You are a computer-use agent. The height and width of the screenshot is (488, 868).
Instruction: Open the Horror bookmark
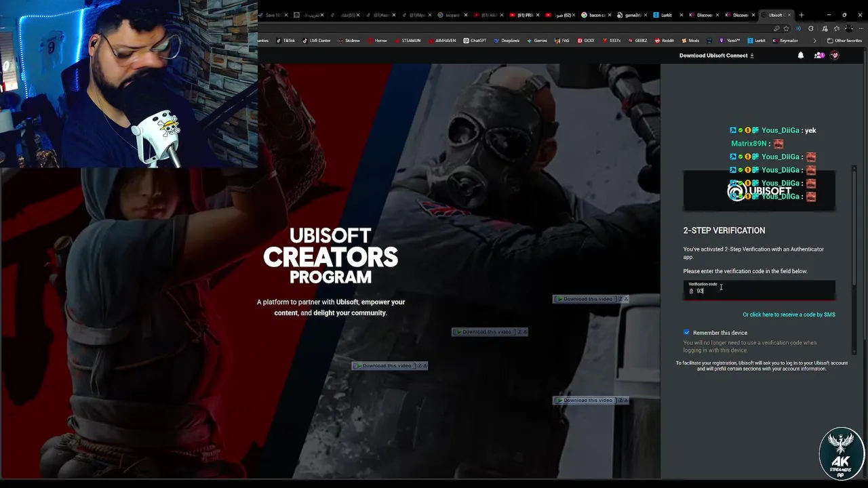pyautogui.click(x=378, y=41)
